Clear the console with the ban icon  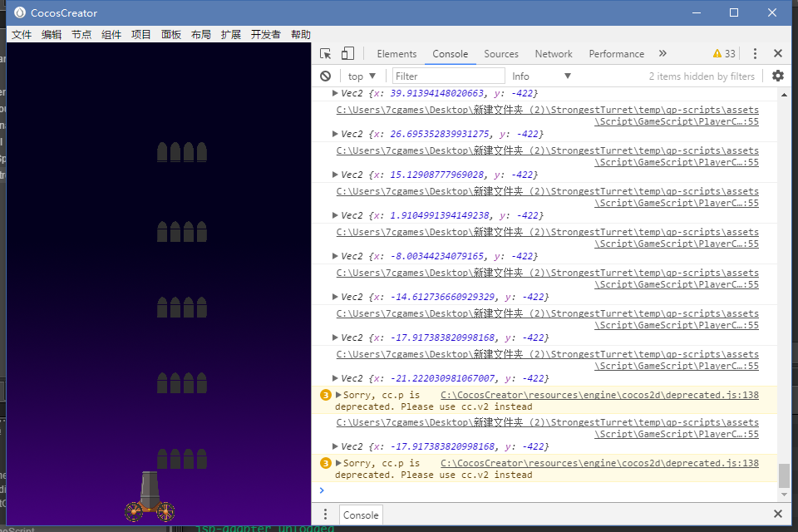(326, 76)
